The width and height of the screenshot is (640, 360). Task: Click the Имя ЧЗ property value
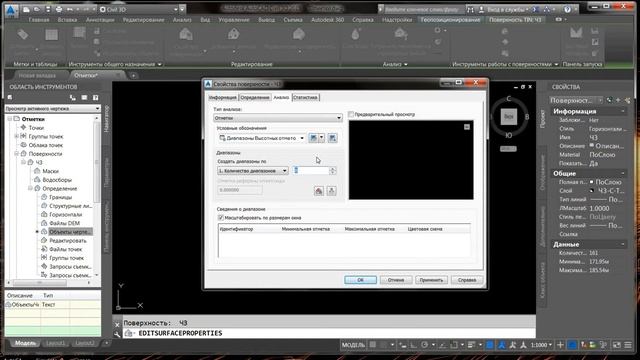click(x=593, y=138)
